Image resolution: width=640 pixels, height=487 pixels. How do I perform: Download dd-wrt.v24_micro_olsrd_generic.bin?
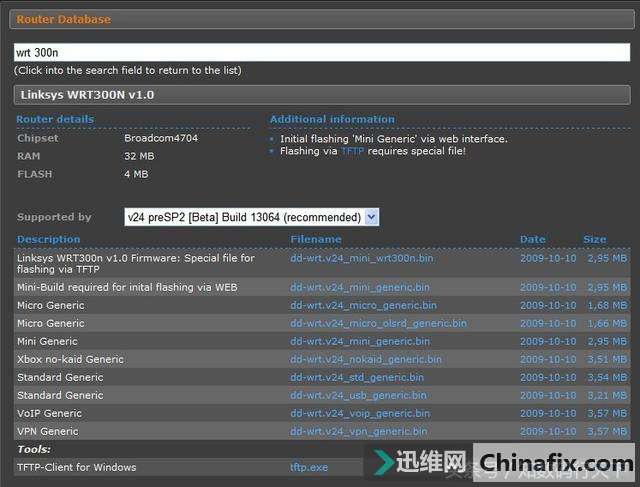[x=378, y=323]
